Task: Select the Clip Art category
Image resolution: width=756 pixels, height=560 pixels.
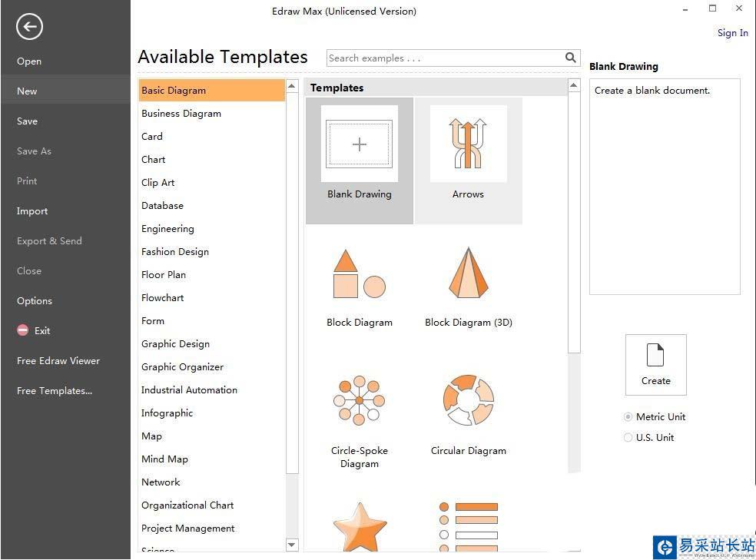Action: (211, 183)
